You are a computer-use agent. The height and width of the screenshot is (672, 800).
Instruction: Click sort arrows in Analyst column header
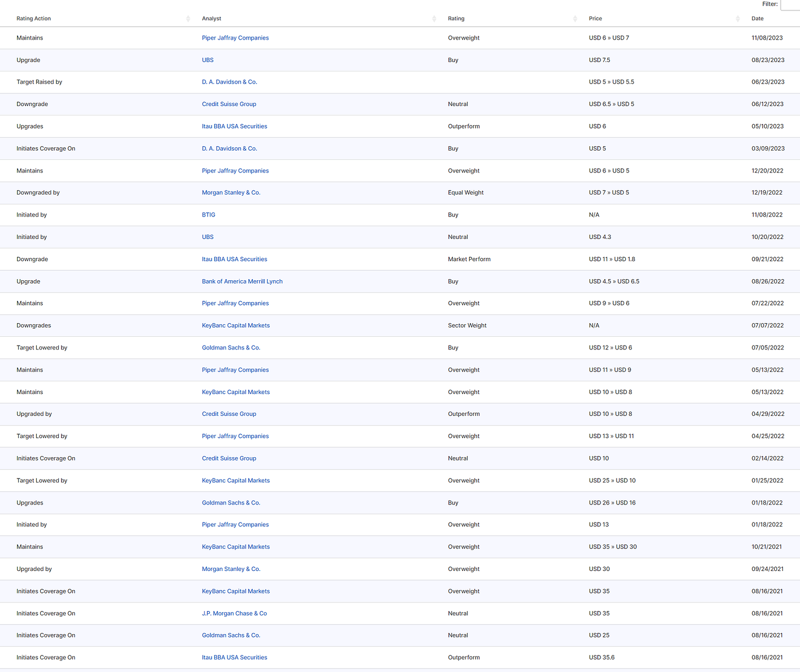434,19
